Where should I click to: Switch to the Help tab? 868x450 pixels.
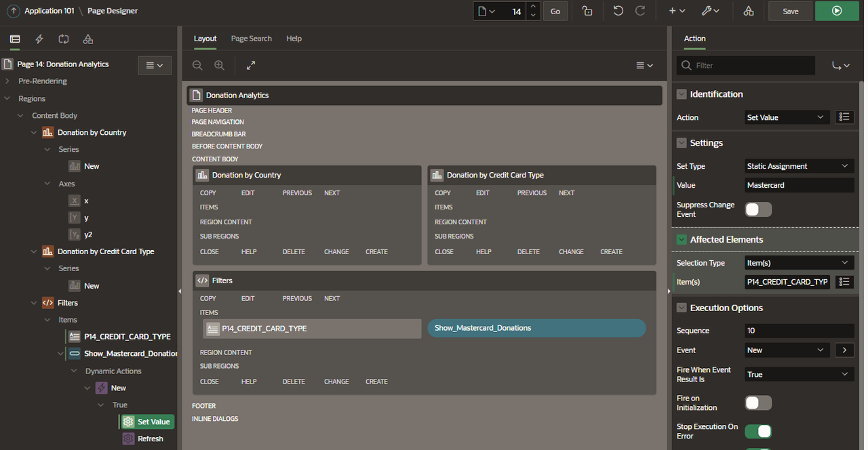tap(294, 39)
